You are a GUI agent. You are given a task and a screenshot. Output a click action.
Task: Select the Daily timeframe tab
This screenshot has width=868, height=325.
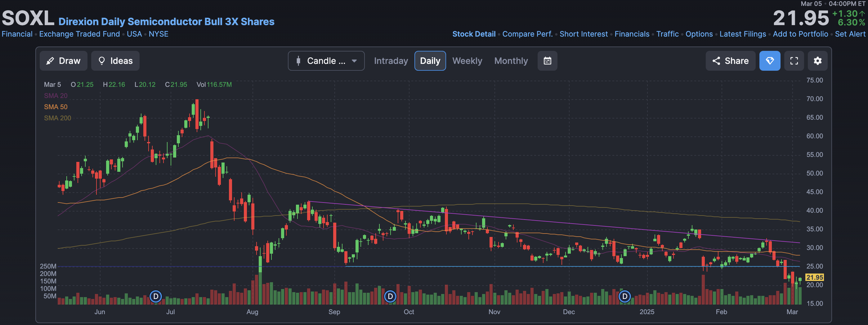430,61
